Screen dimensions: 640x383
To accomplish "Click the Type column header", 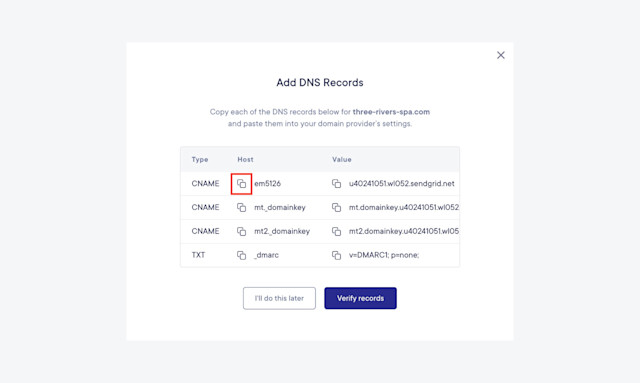I will [x=200, y=159].
